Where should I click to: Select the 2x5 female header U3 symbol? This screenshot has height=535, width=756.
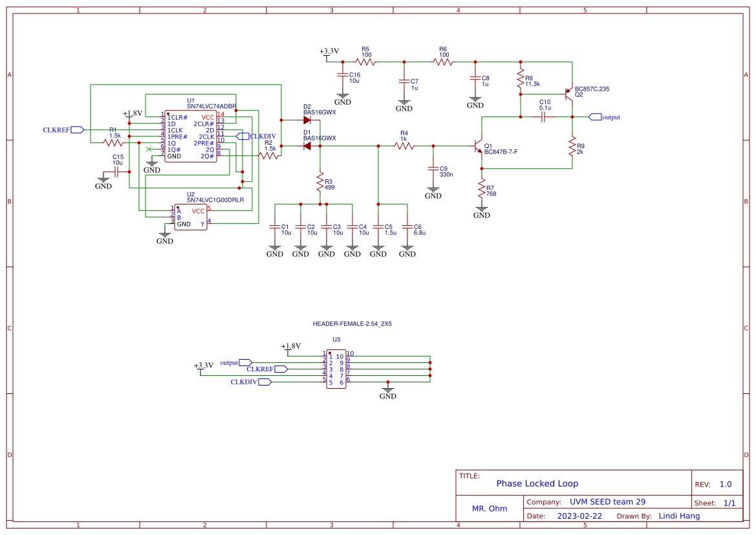point(336,369)
